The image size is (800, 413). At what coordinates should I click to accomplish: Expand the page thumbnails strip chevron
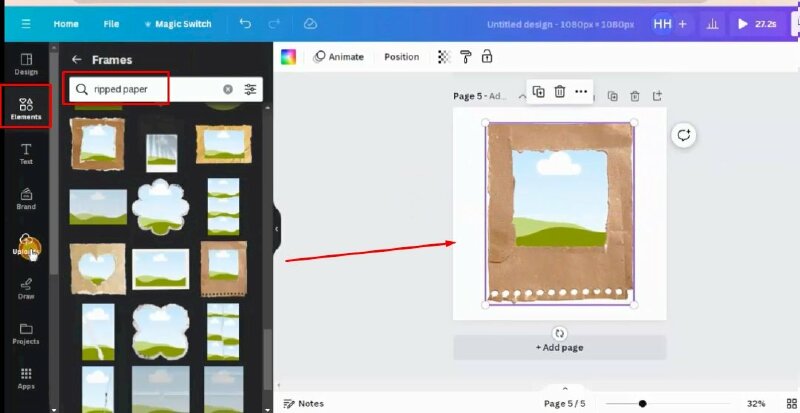(x=565, y=388)
